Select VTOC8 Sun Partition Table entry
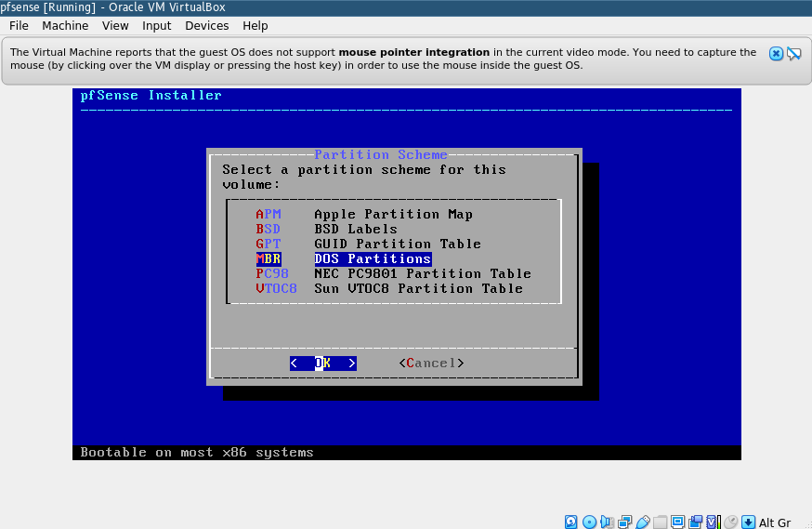Image resolution: width=812 pixels, height=529 pixels. 389,288
